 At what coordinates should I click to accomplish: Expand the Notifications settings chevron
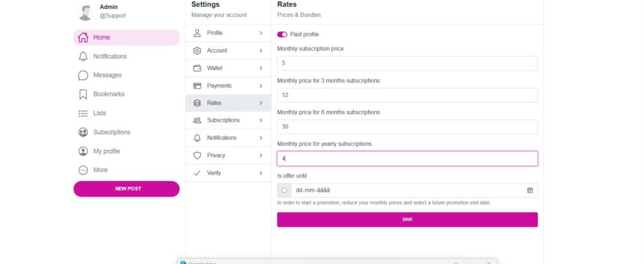(x=261, y=138)
